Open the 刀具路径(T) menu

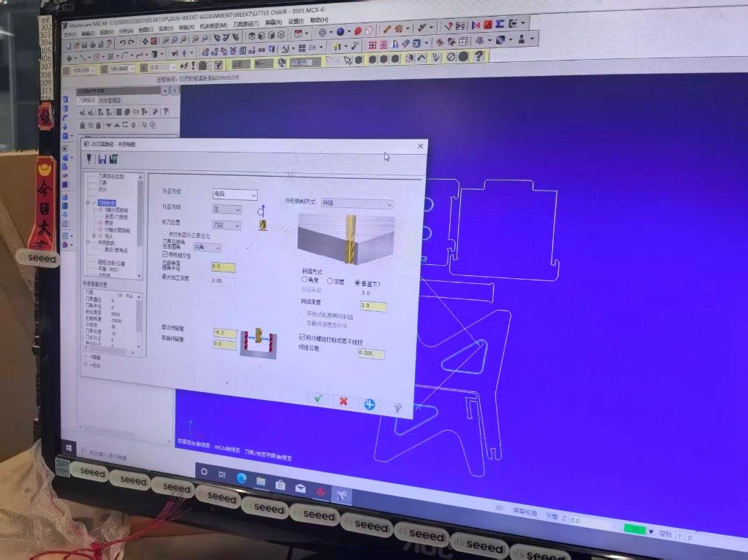(245, 24)
